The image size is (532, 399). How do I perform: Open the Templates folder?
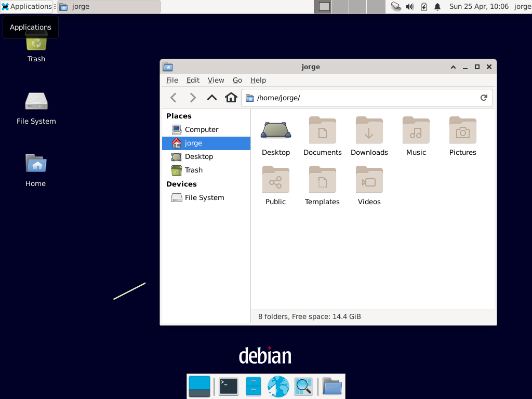[x=322, y=180]
